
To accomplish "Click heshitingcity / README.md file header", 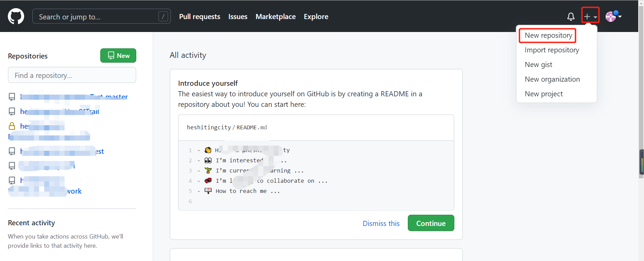I will 227,127.
